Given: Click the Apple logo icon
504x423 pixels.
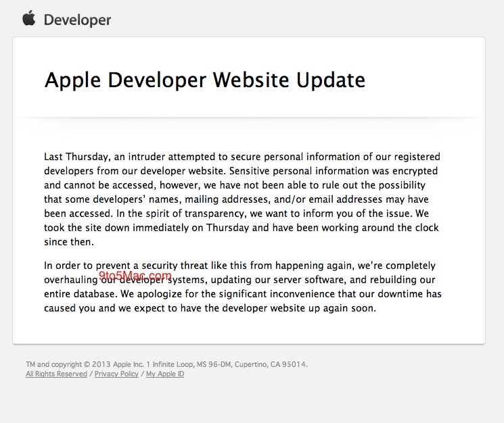Looking at the screenshot, I should [28, 18].
